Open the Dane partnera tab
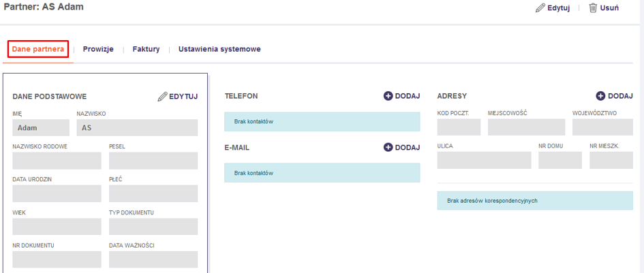The height and width of the screenshot is (273, 644). (38, 49)
